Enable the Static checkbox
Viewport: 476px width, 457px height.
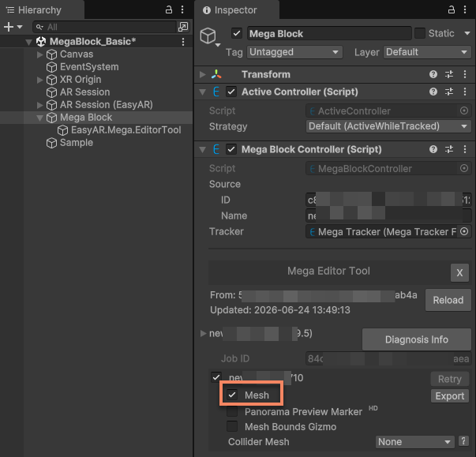coord(420,33)
